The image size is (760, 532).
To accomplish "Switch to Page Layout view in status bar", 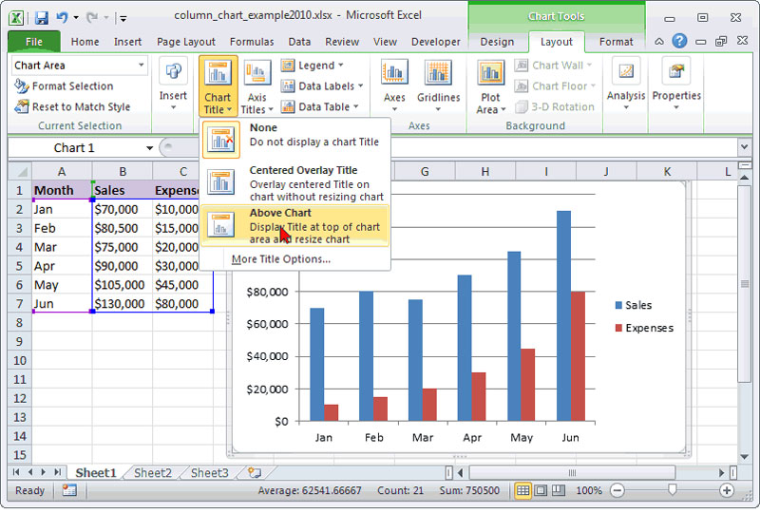I will (x=541, y=490).
